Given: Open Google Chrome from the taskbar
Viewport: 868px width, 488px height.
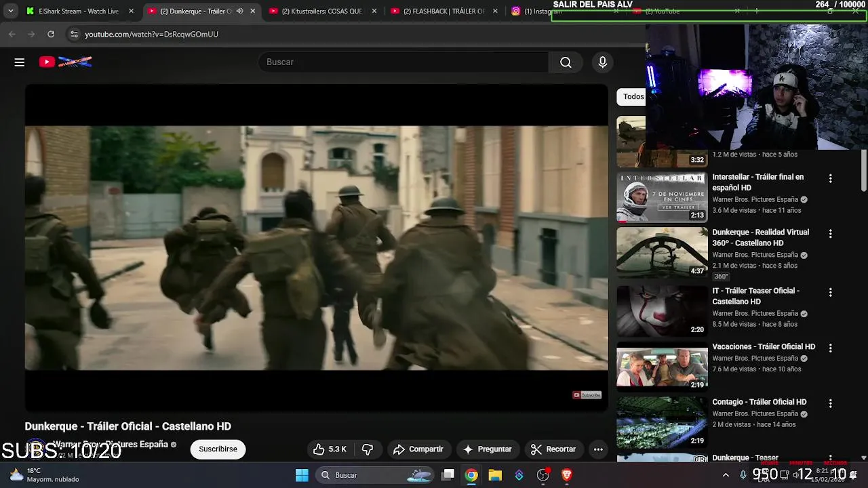Looking at the screenshot, I should point(471,475).
